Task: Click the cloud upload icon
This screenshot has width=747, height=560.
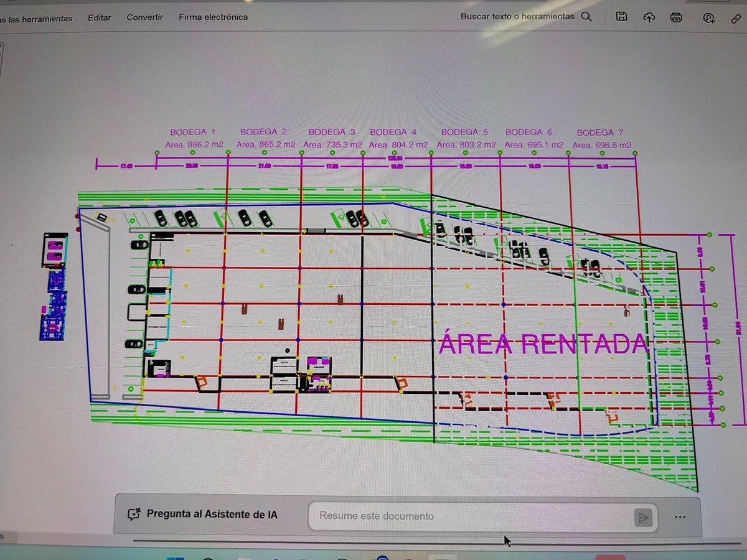Action: [649, 17]
